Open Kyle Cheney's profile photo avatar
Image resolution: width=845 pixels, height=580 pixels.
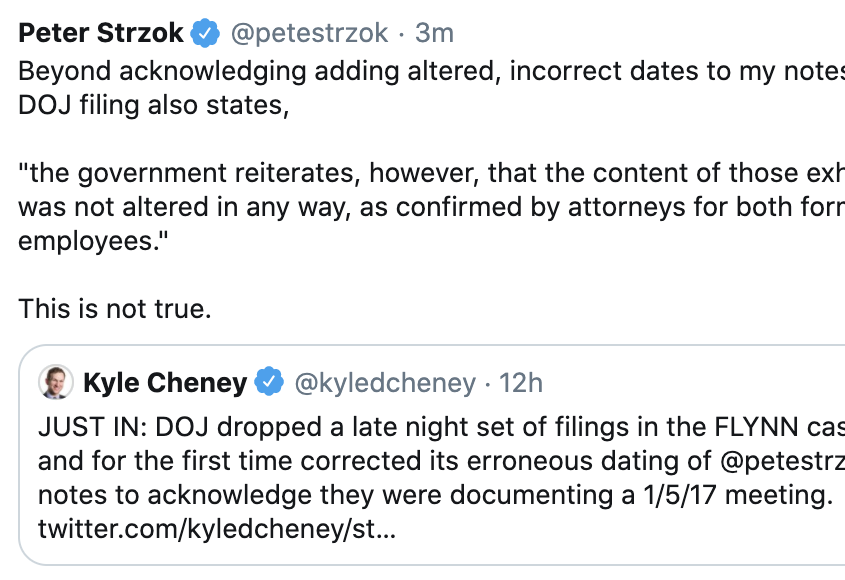(55, 382)
